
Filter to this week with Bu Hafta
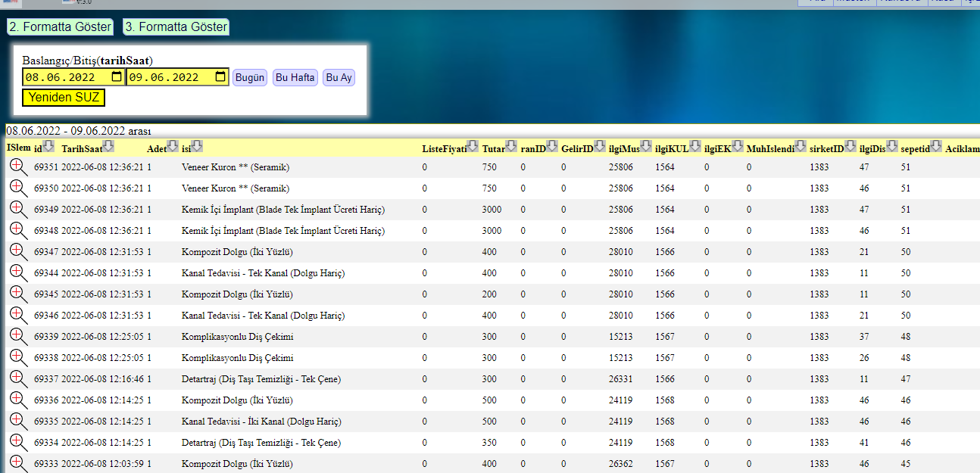[x=295, y=77]
